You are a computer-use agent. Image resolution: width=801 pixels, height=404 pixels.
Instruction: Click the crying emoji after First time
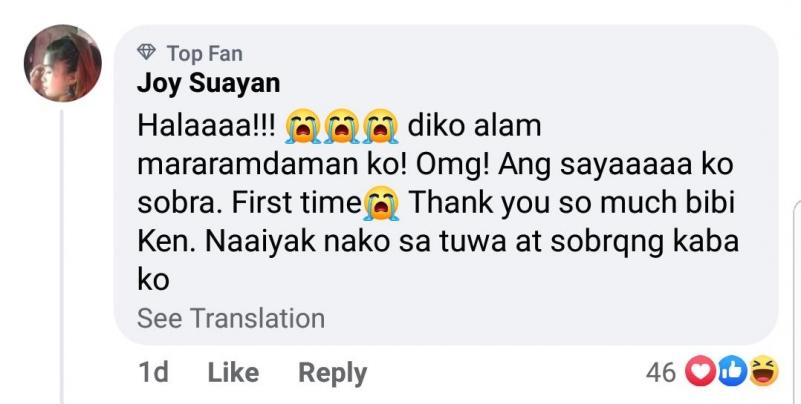click(381, 204)
